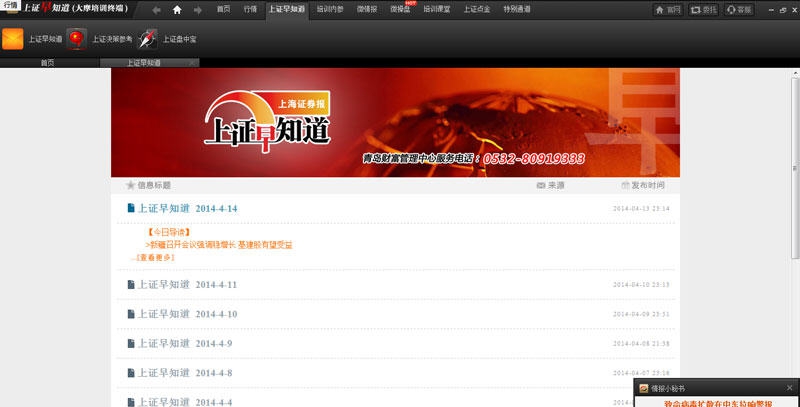Click timestamp 2014-04-13 23:14
The width and height of the screenshot is (800, 407).
tap(641, 209)
